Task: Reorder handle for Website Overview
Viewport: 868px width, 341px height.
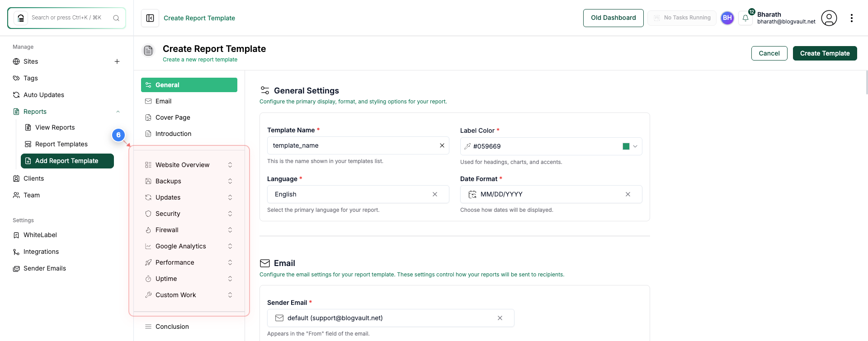Action: click(230, 165)
